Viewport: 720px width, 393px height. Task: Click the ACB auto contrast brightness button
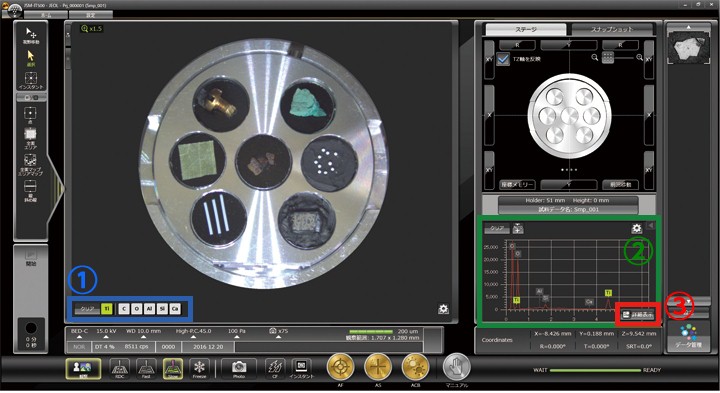(416, 367)
